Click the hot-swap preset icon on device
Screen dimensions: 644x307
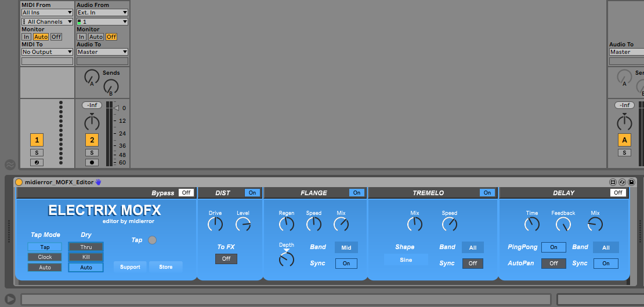[x=622, y=182]
